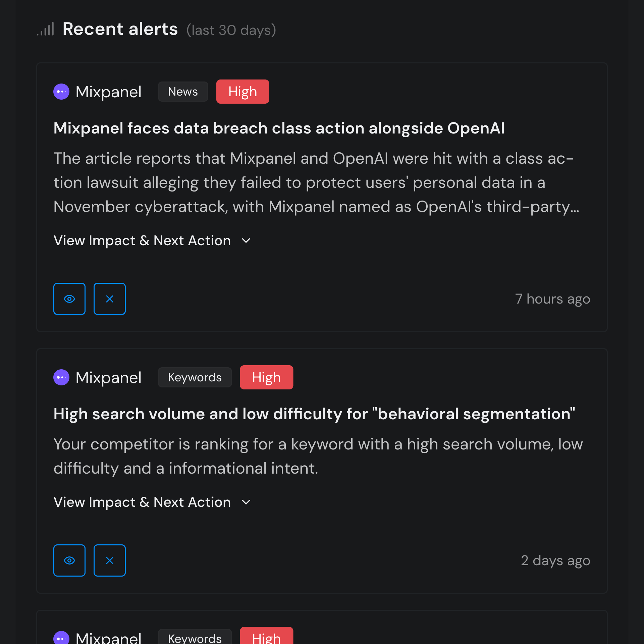644x644 pixels.
Task: Click chevron arrow under the keyword alert description
Action: click(246, 502)
